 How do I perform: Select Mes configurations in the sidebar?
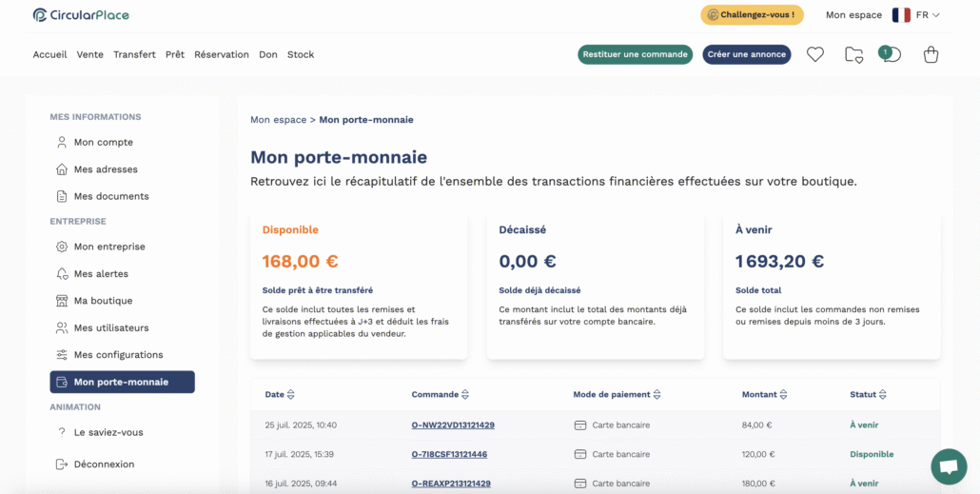tap(118, 354)
